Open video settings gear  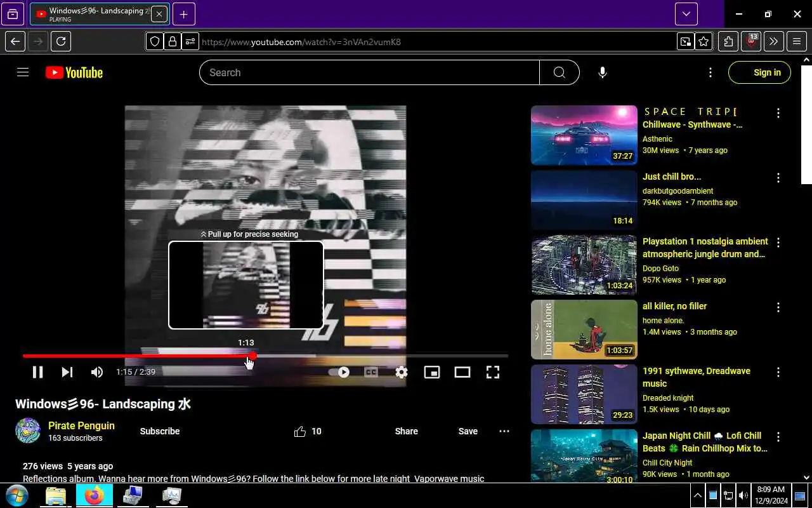402,372
